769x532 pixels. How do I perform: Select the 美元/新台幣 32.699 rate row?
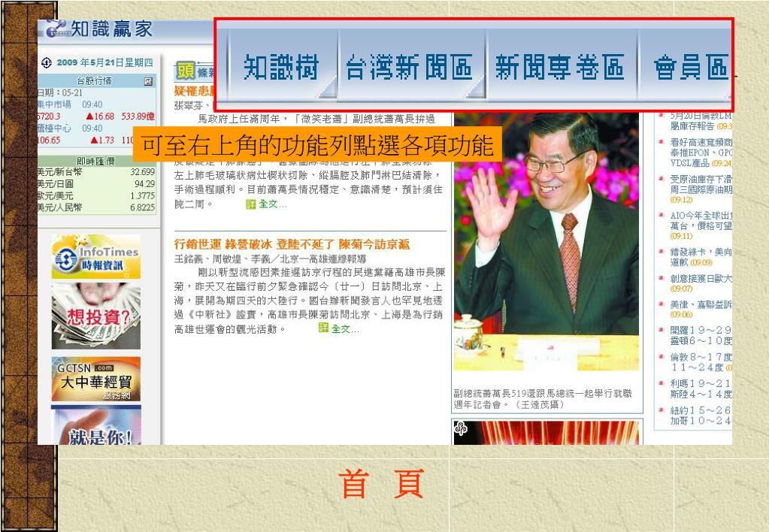coord(97,172)
